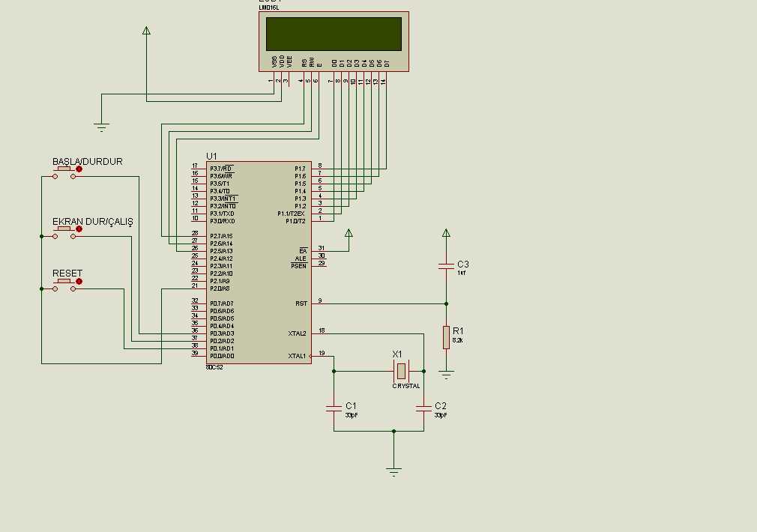Click the C3 reference label

click(463, 264)
